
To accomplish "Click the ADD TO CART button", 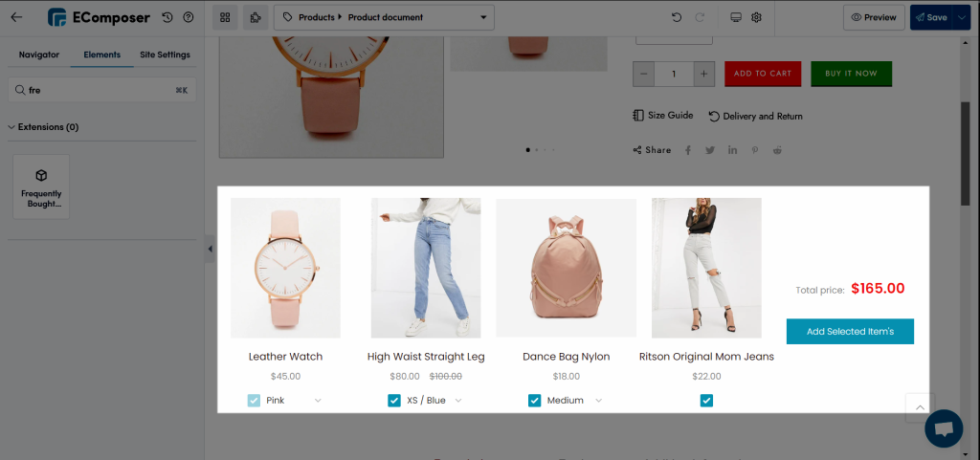I will tap(763, 74).
